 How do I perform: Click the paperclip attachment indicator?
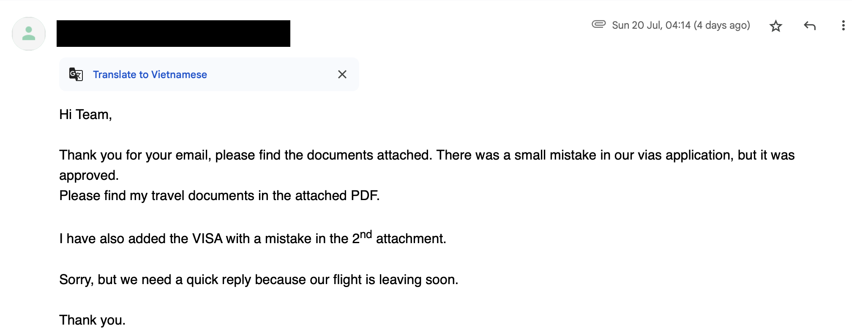coord(598,24)
